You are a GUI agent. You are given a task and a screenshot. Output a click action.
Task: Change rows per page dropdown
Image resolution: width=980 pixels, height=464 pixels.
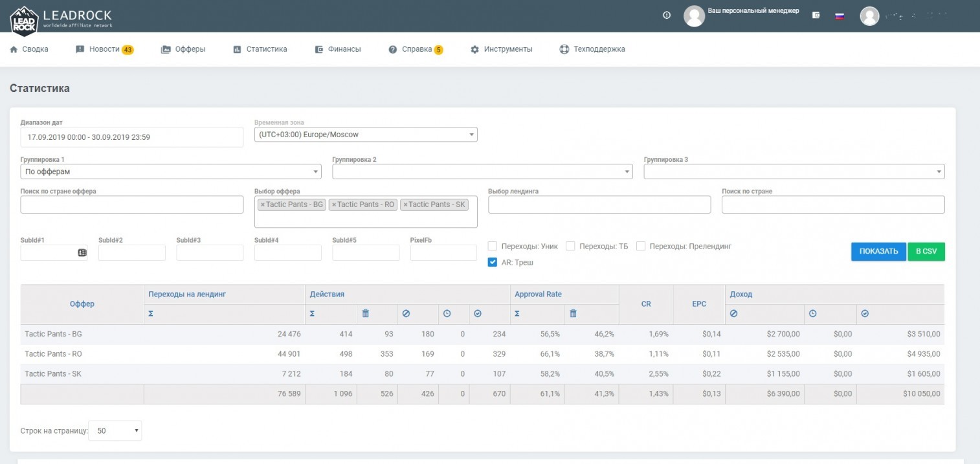[115, 430]
